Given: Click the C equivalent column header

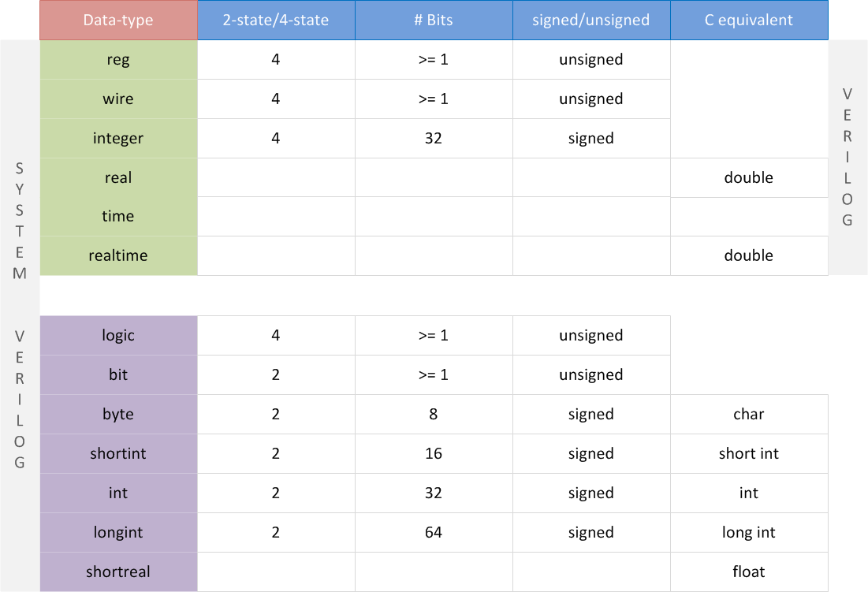Looking at the screenshot, I should click(x=749, y=20).
